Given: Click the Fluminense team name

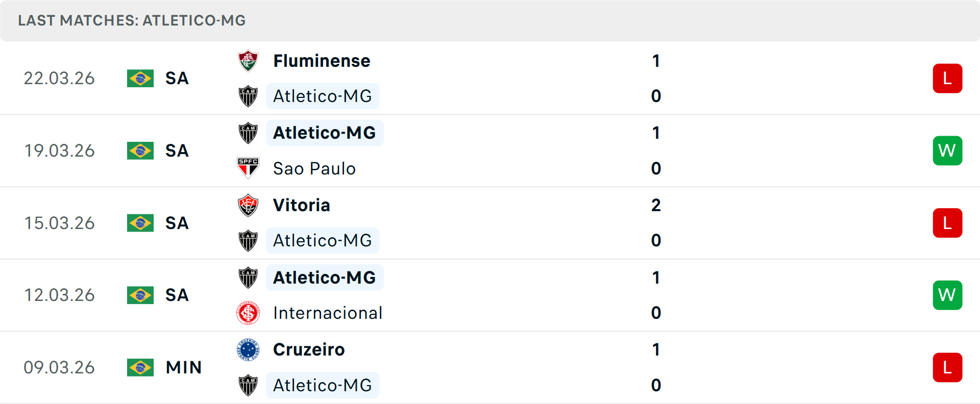Looking at the screenshot, I should pyautogui.click(x=321, y=60).
